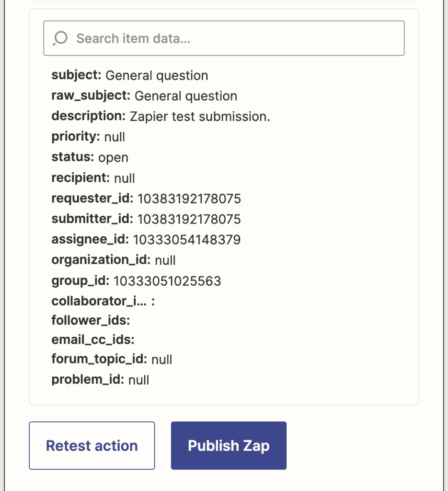Select the requester_id value row

pyautogui.click(x=146, y=199)
